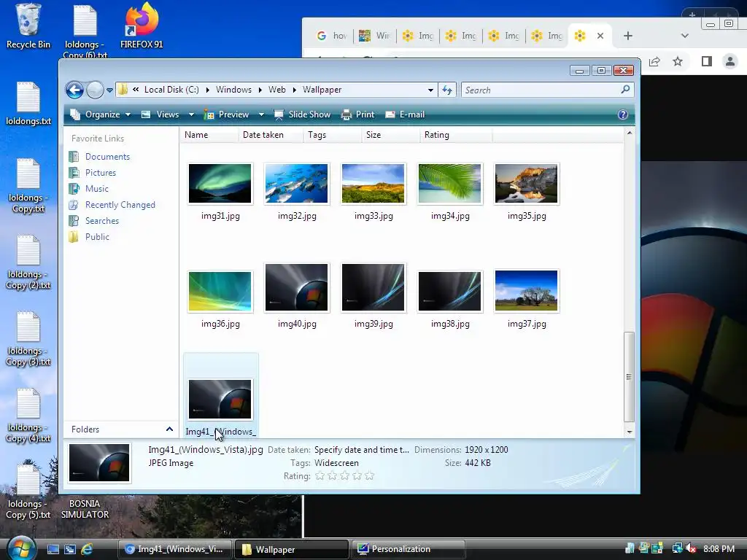Switch to Img41 Chrome taskbar button
The width and height of the screenshot is (747, 560).
174,549
